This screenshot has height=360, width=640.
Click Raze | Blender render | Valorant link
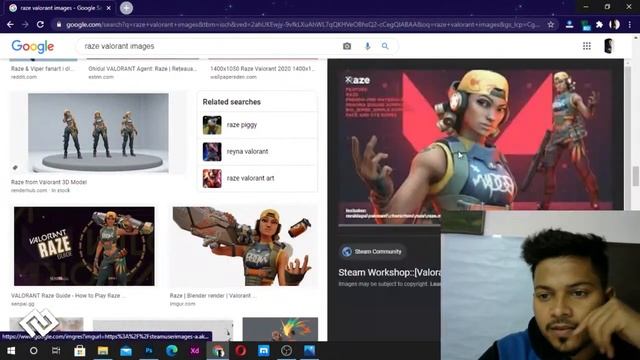coord(213,296)
